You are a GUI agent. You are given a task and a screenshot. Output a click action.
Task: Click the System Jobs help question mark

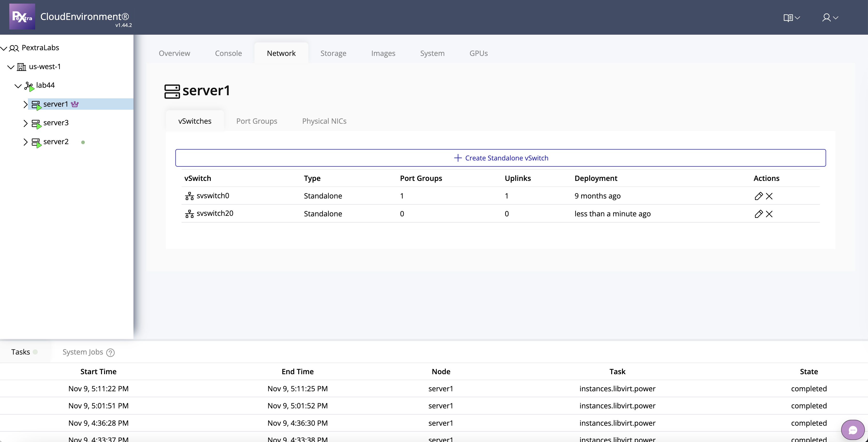click(110, 352)
